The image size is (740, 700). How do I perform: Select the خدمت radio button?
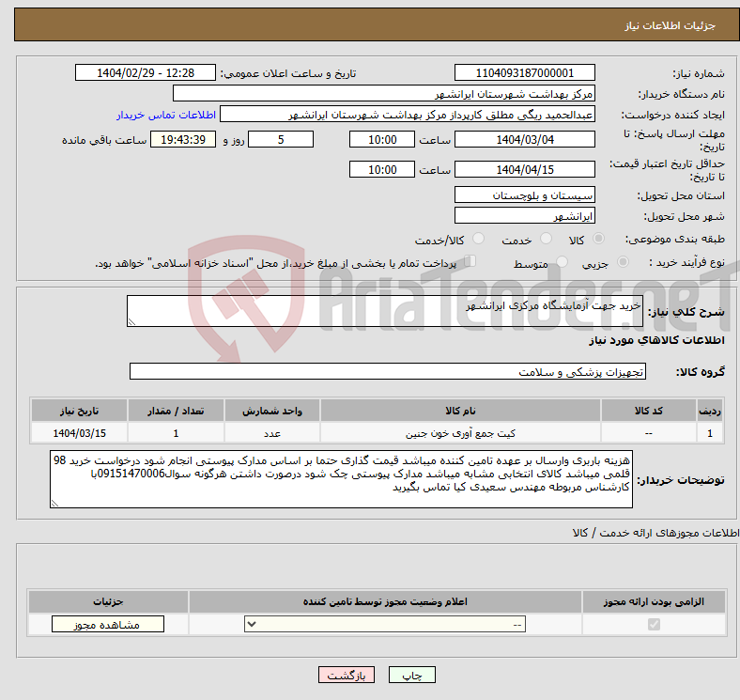pos(546,239)
